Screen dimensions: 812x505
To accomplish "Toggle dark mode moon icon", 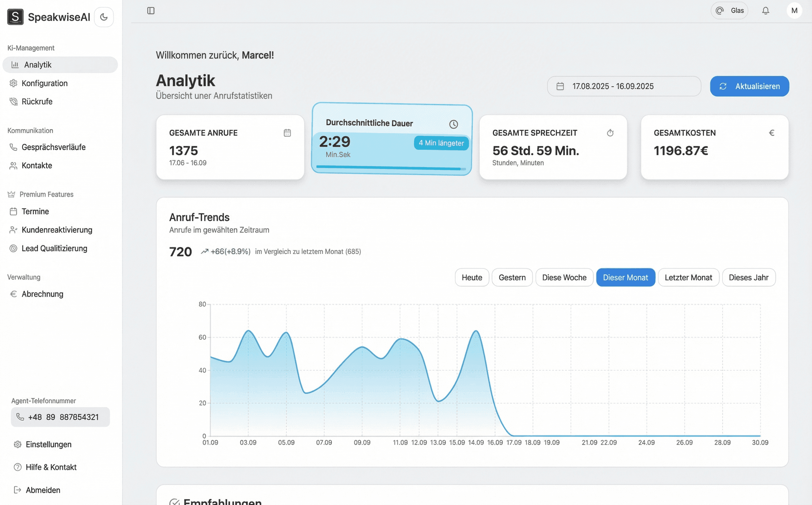I will (x=104, y=17).
